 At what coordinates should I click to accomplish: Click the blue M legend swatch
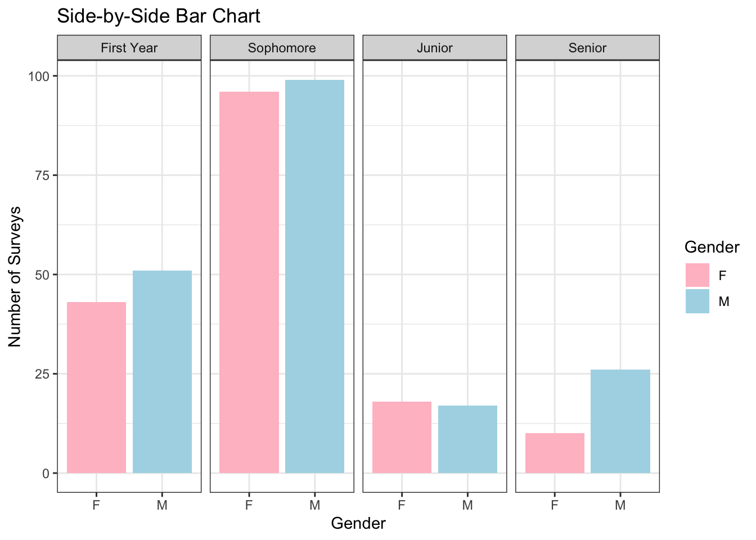click(697, 301)
